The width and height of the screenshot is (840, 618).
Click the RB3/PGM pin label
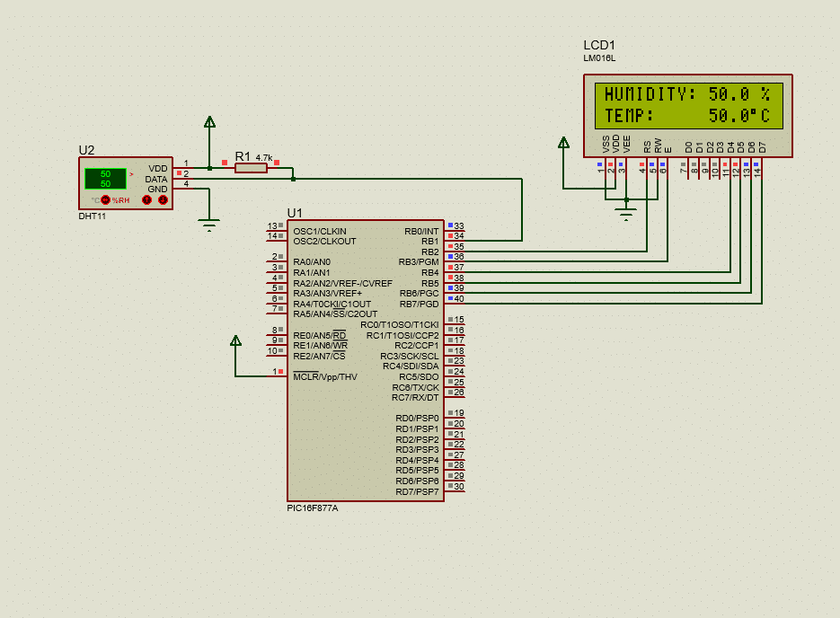pyautogui.click(x=419, y=262)
